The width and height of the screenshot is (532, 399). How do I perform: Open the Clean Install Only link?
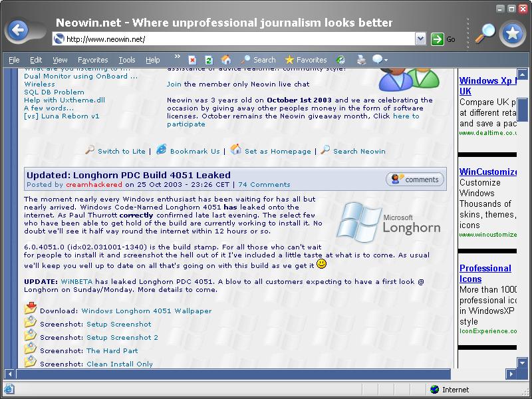[120, 364]
